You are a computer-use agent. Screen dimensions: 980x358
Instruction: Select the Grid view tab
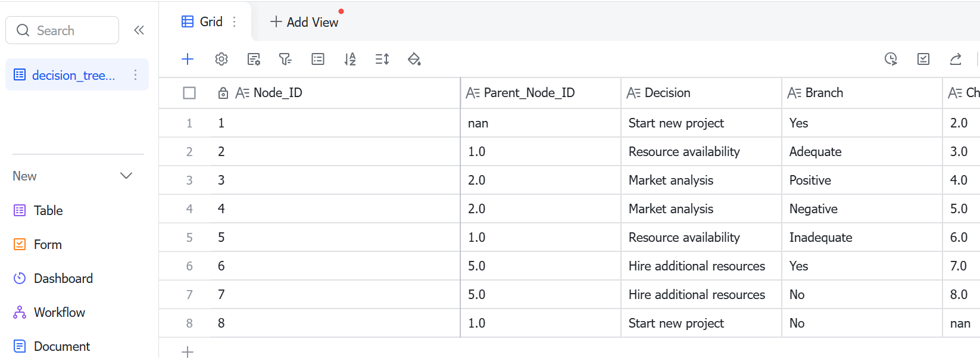click(202, 21)
